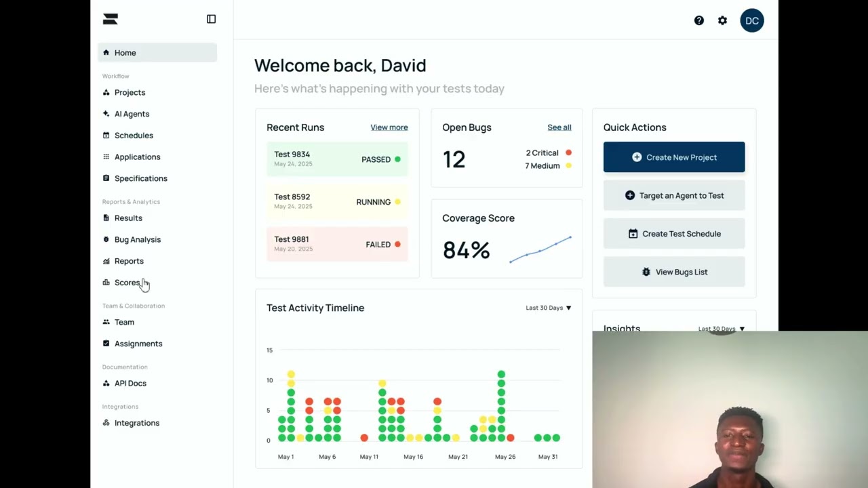Click the Coverage Score trend line chart

[540, 249]
